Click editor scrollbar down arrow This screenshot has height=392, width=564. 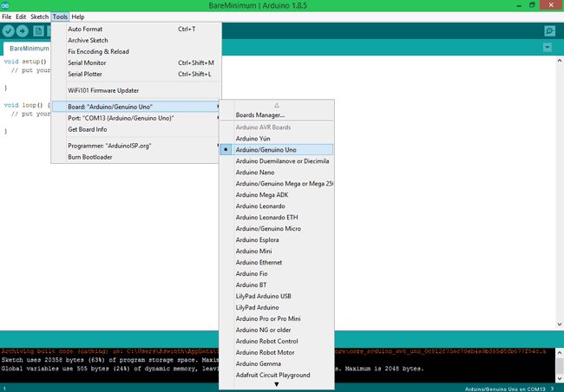pos(560,324)
